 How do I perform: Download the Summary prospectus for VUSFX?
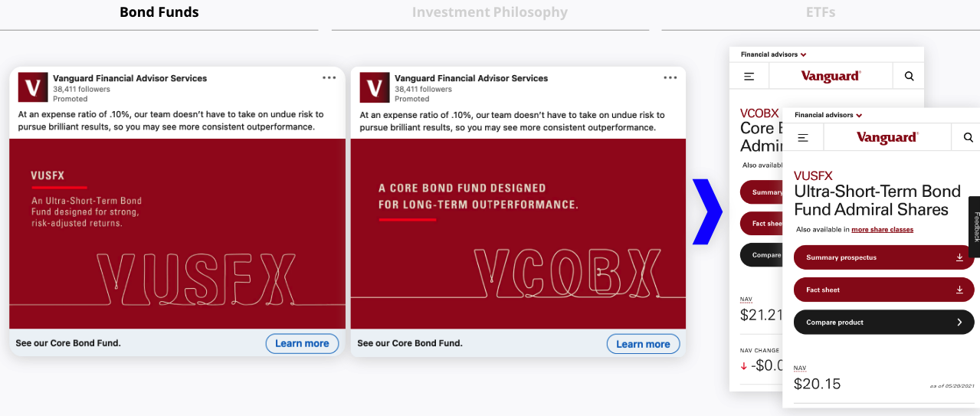(x=884, y=257)
